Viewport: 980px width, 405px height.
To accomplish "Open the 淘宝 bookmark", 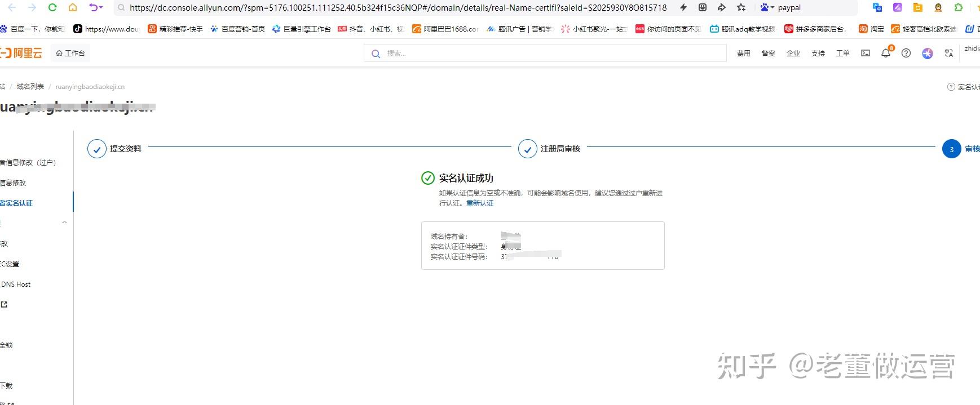I will pyautogui.click(x=871, y=29).
